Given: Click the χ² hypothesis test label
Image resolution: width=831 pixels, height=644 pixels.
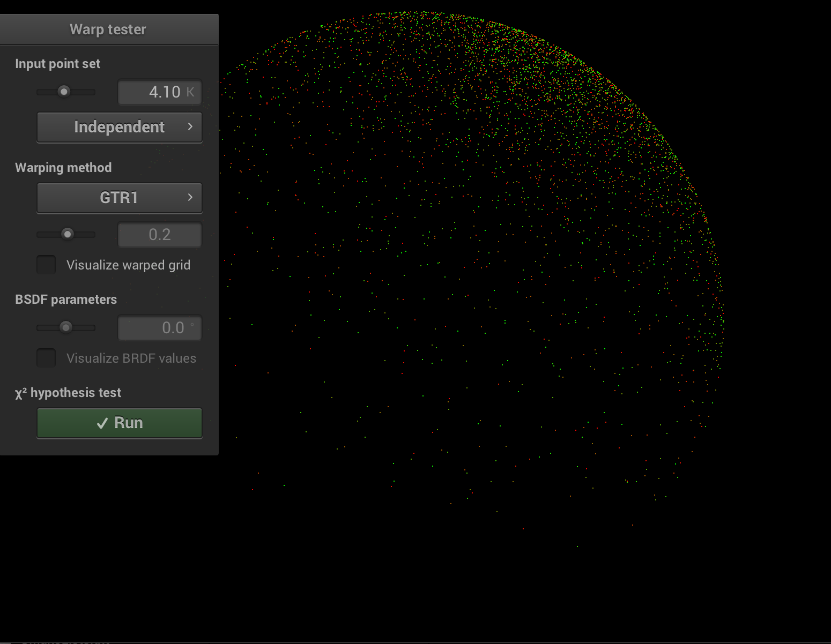Looking at the screenshot, I should [68, 393].
